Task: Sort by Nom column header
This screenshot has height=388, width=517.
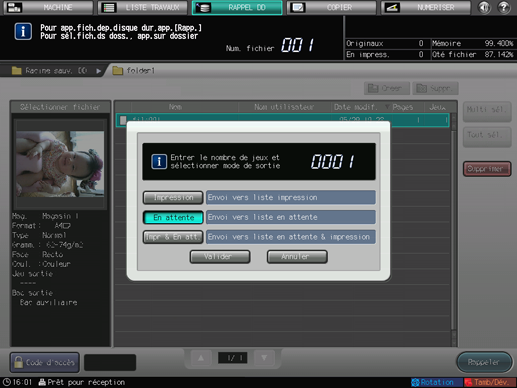Action: coord(175,107)
